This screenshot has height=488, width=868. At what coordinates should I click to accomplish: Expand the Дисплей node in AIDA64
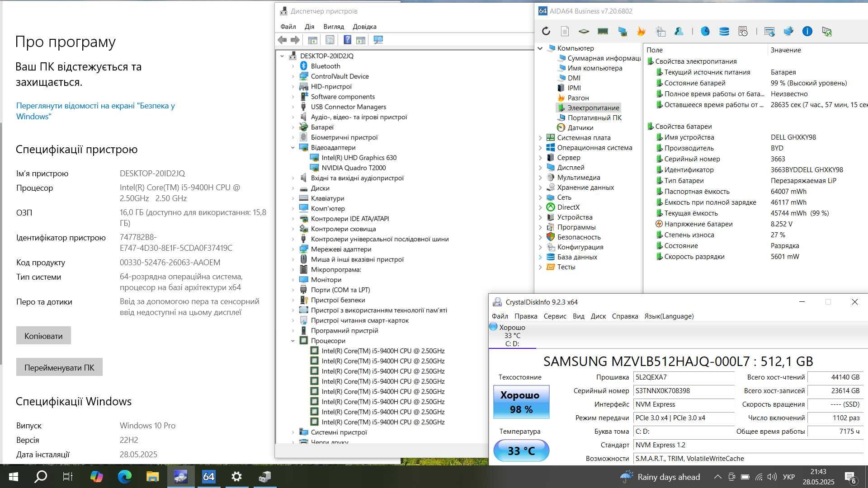540,167
